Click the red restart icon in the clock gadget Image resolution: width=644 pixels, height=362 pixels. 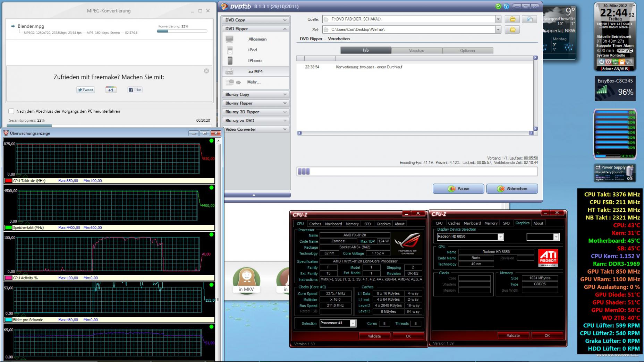[x=608, y=62]
